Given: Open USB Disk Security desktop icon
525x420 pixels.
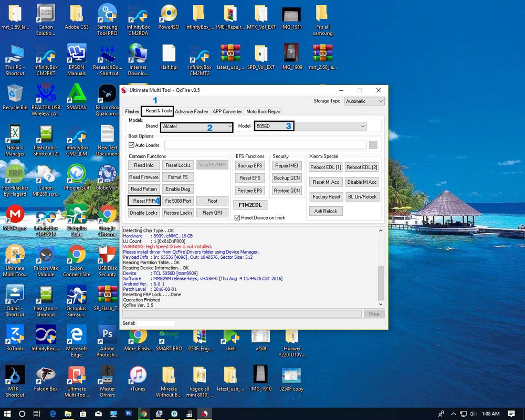Looking at the screenshot, I should click(x=107, y=261).
